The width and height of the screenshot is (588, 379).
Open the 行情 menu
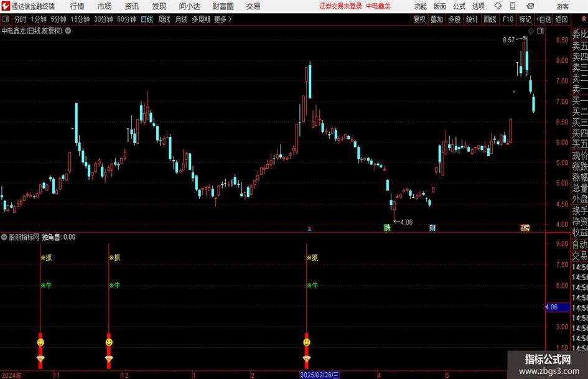77,6
